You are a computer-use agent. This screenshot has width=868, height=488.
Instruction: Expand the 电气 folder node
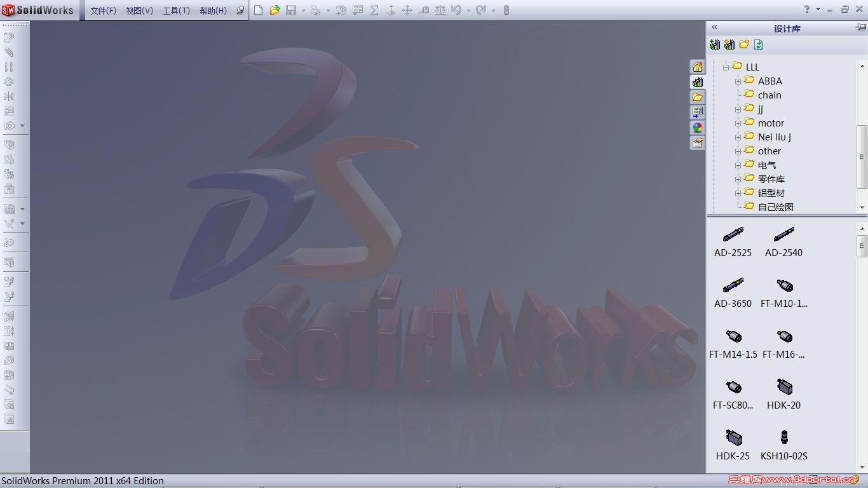point(738,165)
